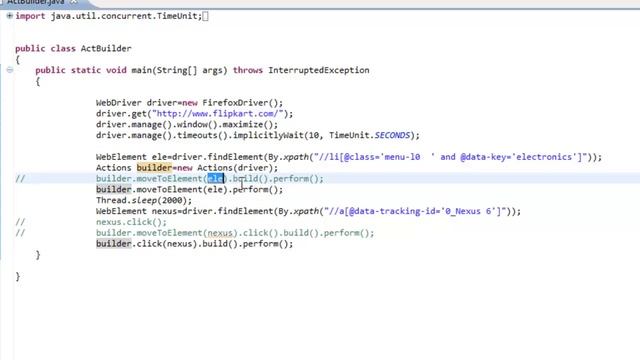Click the 'public static void' keywords
The width and height of the screenshot is (640, 360).
(81, 70)
